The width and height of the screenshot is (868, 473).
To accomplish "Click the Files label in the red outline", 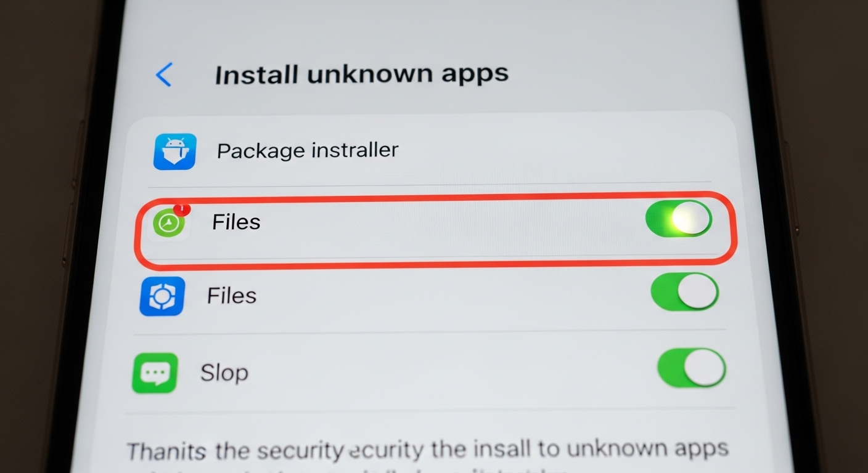I will [235, 223].
